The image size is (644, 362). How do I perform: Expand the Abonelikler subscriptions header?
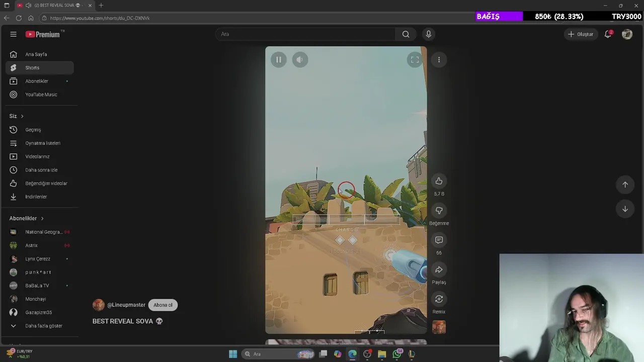tap(27, 218)
